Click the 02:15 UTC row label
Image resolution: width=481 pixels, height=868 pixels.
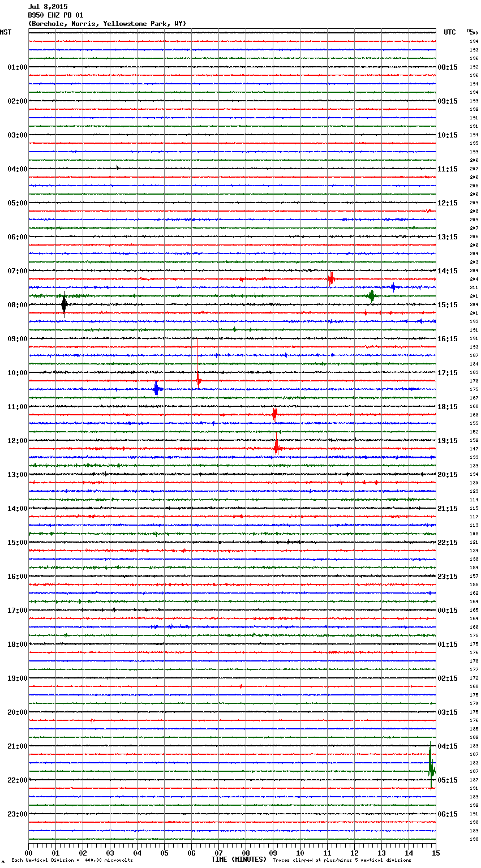pos(448,678)
